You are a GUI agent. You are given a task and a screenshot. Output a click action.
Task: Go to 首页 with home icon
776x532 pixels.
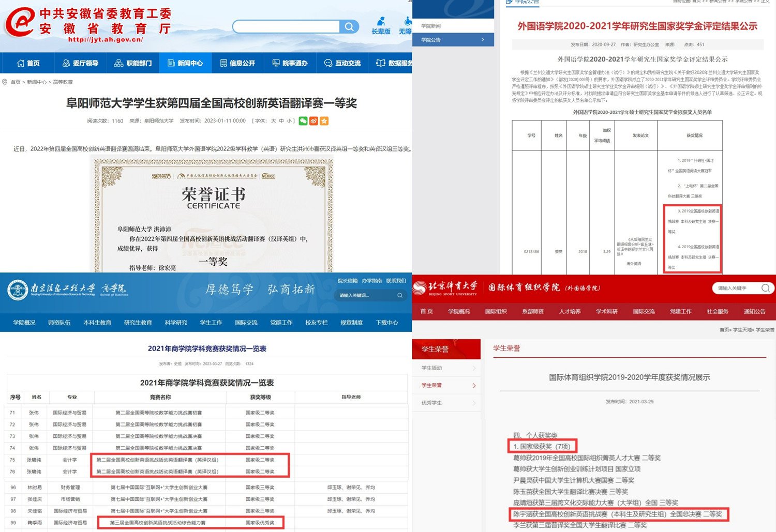[x=28, y=63]
